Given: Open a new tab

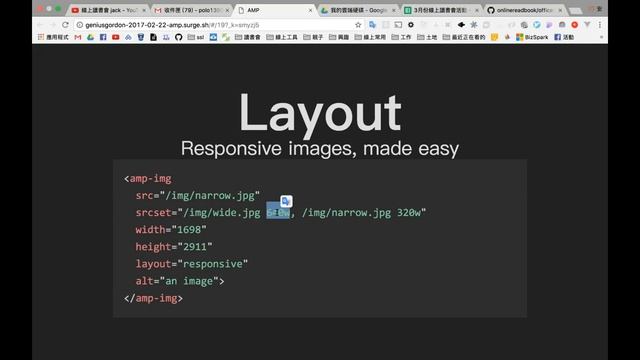Looking at the screenshot, I should pyautogui.click(x=576, y=11).
